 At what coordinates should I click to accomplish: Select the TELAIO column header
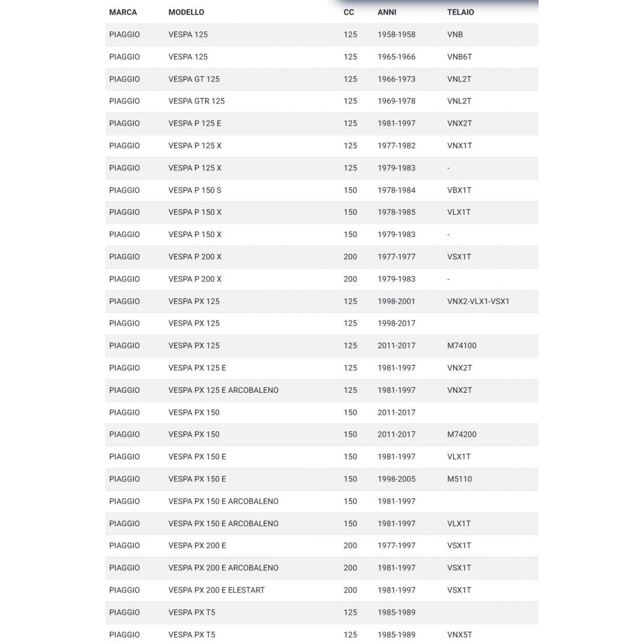[x=461, y=12]
